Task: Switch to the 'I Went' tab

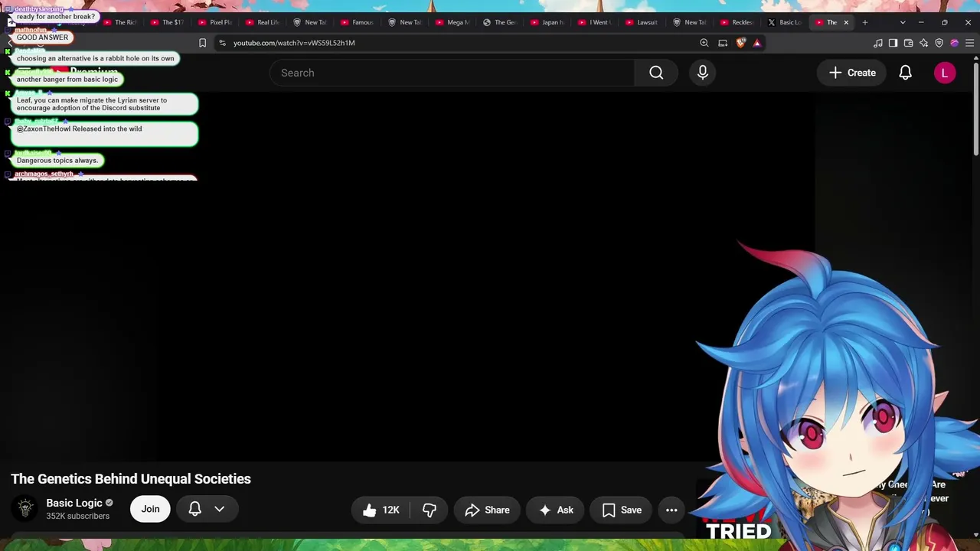Action: (x=593, y=22)
